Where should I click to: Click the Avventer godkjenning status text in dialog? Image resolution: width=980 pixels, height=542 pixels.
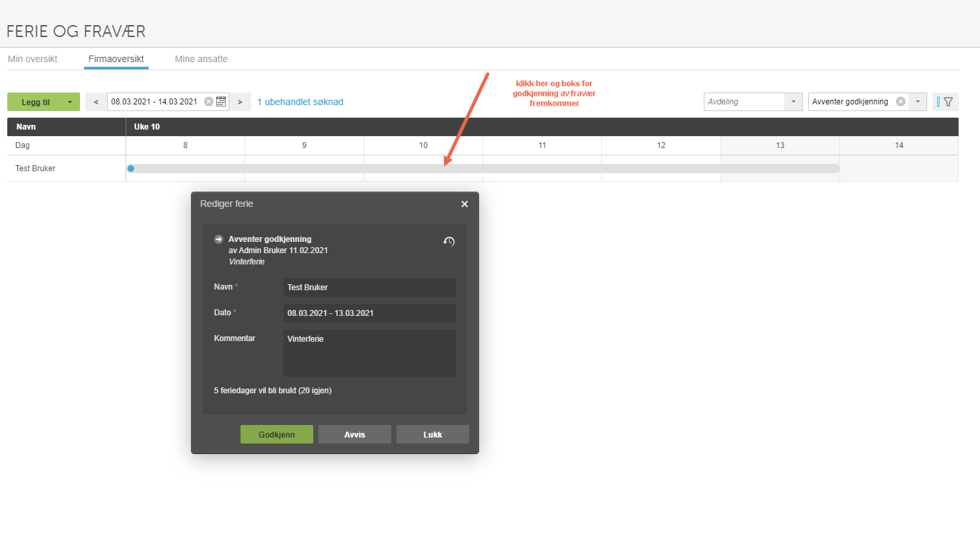click(270, 239)
